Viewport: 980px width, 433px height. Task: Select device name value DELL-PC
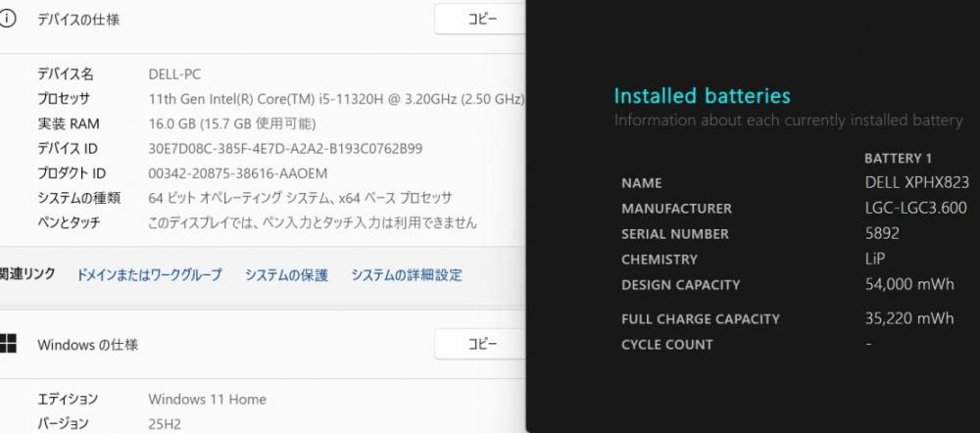coord(174,74)
